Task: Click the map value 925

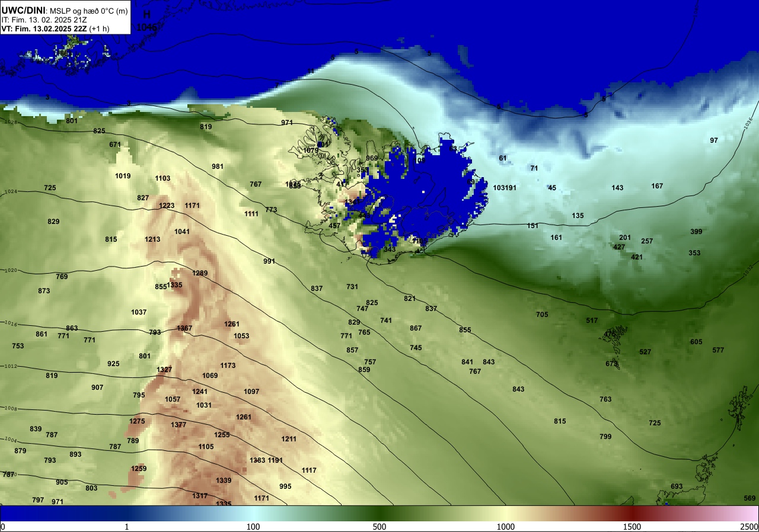Action: pos(113,364)
